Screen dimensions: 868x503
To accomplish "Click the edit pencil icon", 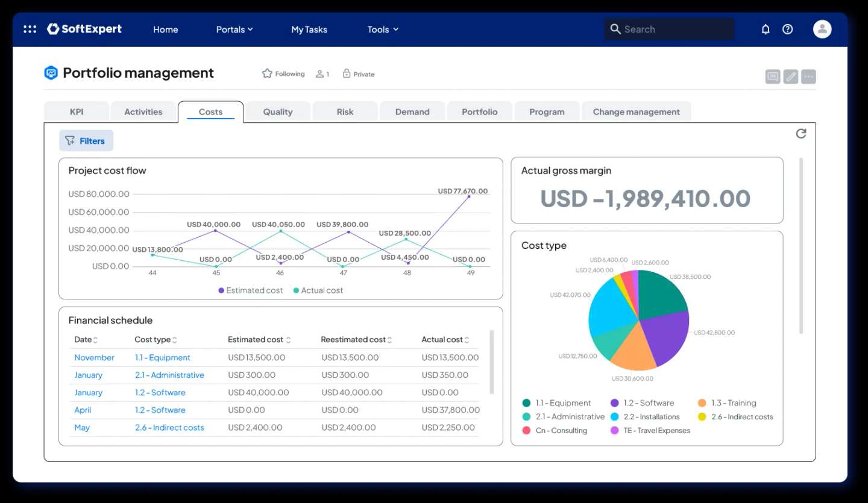I will 790,76.
